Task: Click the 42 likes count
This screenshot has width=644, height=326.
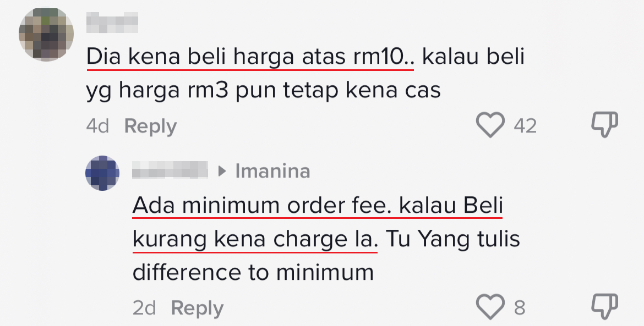Action: tap(525, 126)
